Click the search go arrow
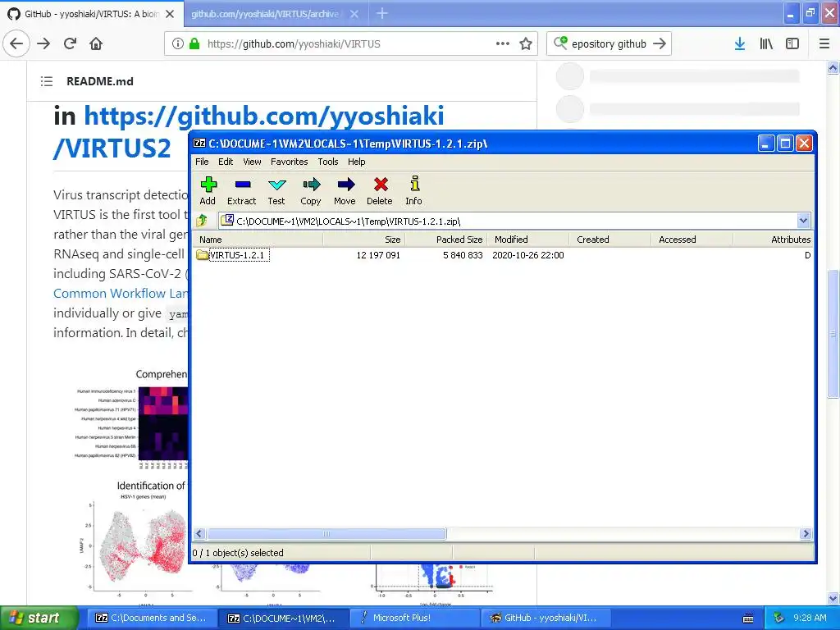Image resolution: width=840 pixels, height=630 pixels. click(660, 44)
